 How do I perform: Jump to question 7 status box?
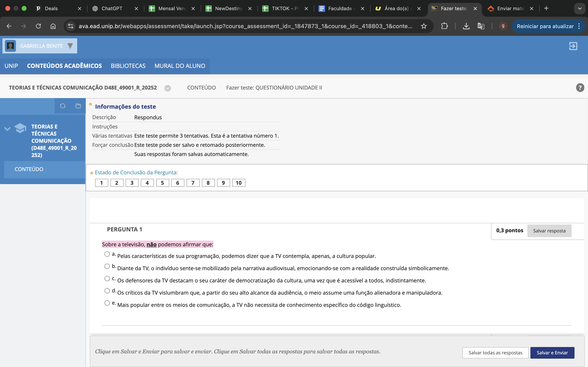[193, 183]
